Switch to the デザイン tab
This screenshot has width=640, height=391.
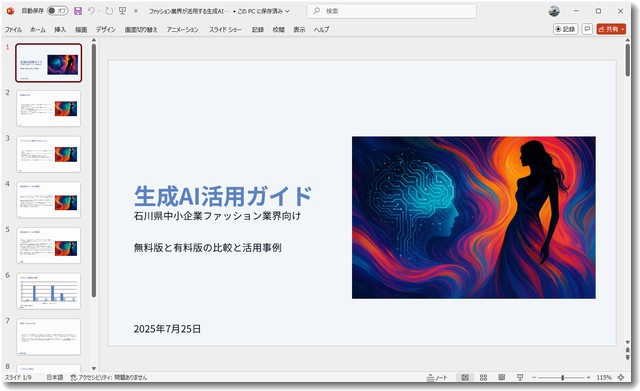click(106, 29)
